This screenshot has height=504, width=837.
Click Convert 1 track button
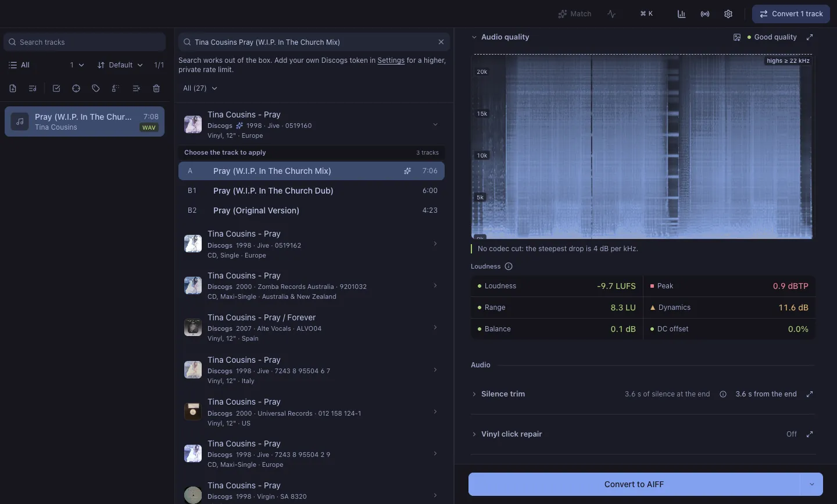pyautogui.click(x=791, y=14)
